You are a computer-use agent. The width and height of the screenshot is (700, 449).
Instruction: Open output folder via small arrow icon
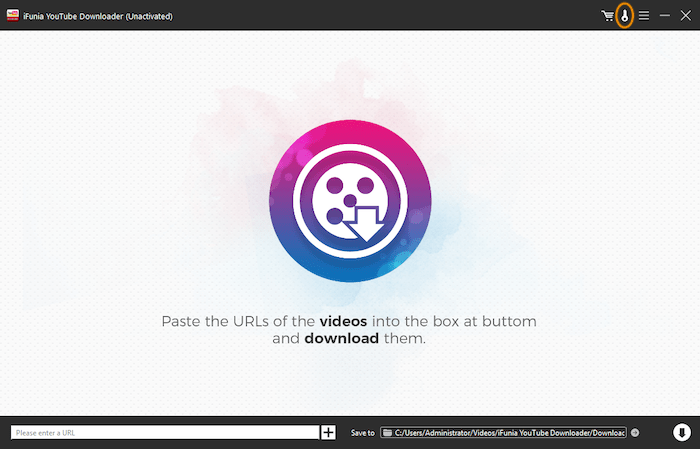635,433
